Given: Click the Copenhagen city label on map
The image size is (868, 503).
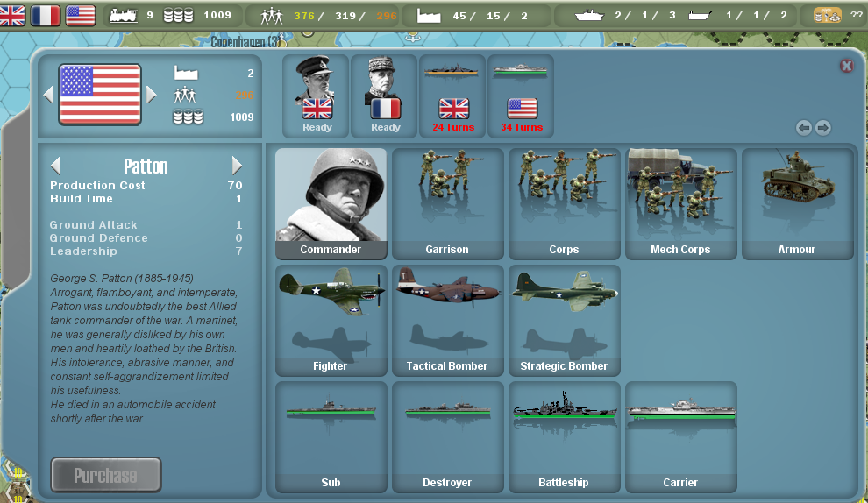Looking at the screenshot, I should (245, 41).
